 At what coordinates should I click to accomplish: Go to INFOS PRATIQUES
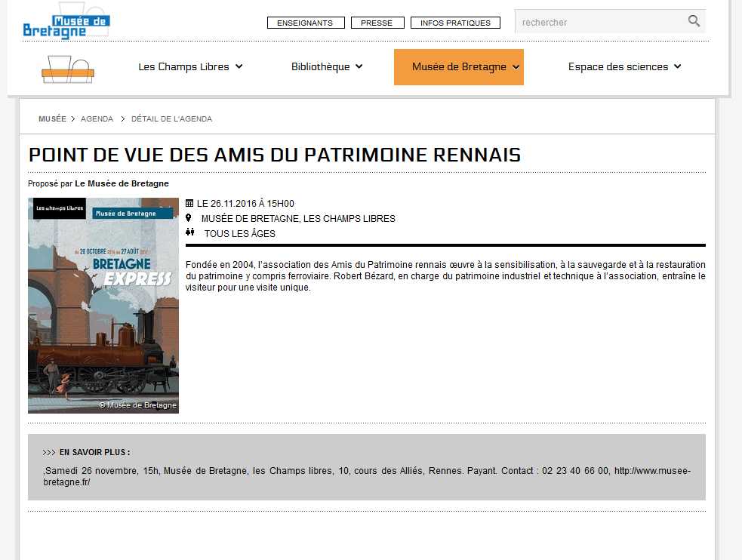pos(455,23)
